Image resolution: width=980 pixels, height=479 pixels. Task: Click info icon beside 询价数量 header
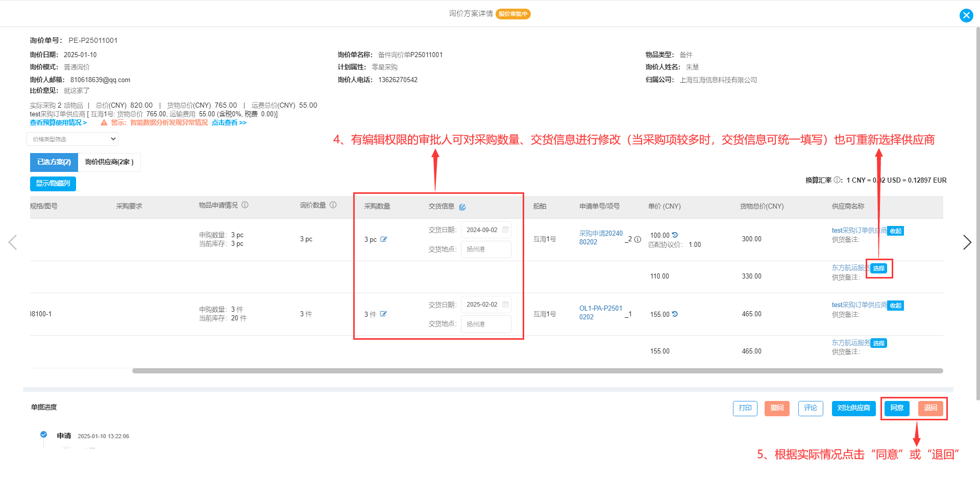click(333, 205)
